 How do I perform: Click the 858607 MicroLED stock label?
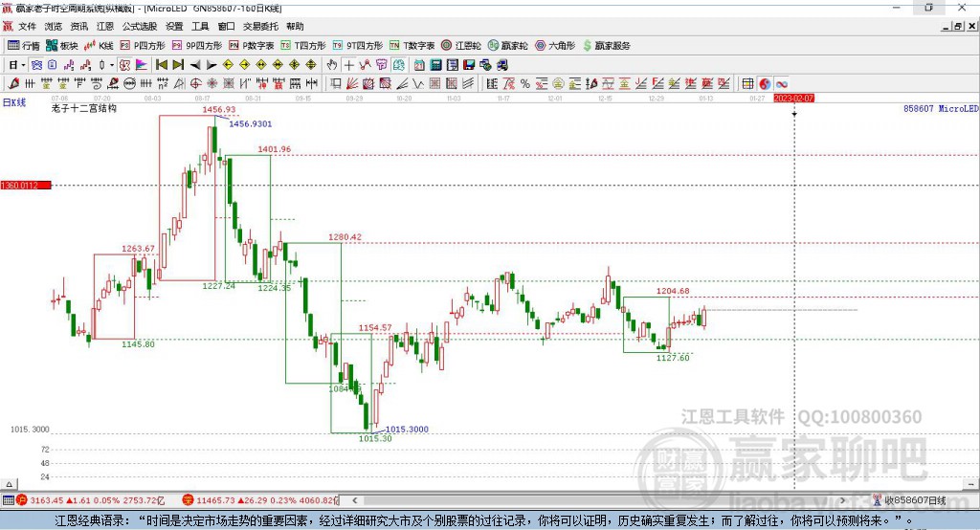pos(941,109)
